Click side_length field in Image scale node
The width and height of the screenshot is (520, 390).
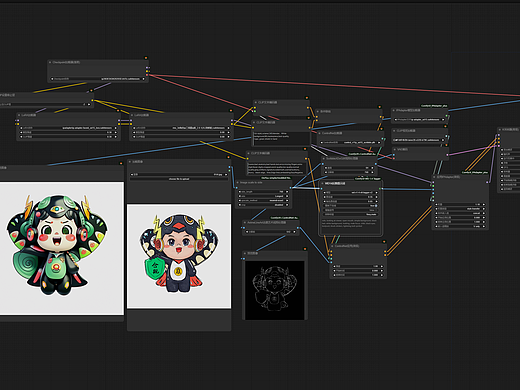(262, 192)
